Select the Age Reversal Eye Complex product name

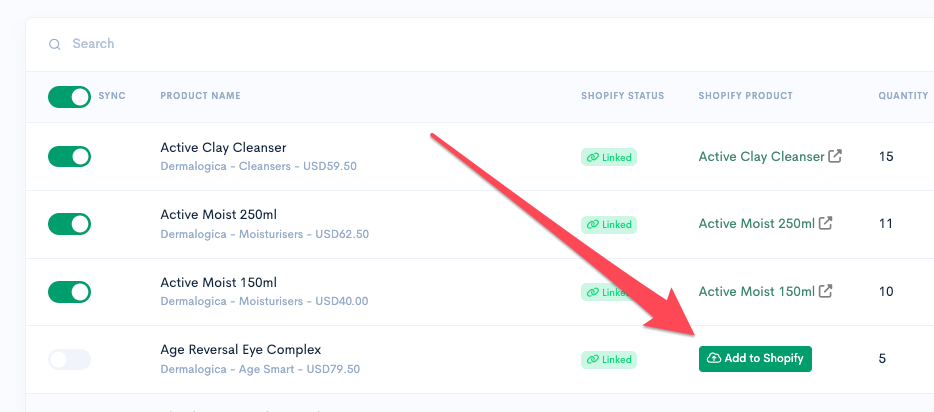click(x=241, y=350)
